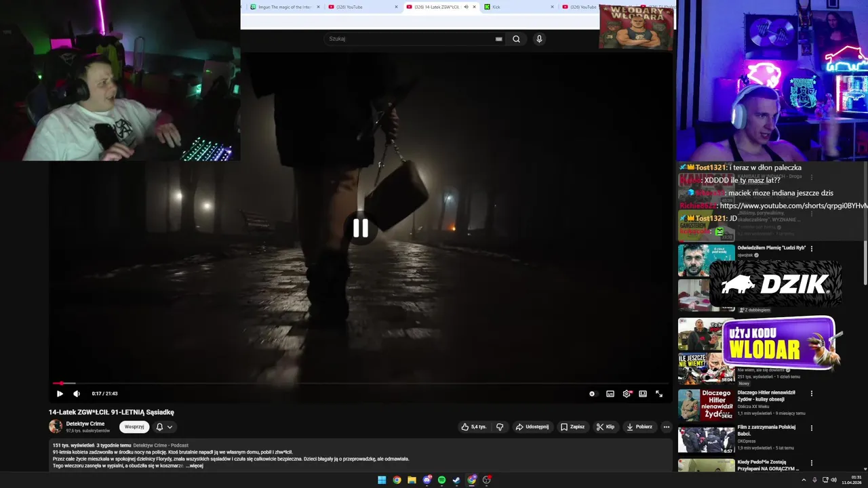Open File Explorer from taskbar
The image size is (868, 488).
click(x=412, y=480)
